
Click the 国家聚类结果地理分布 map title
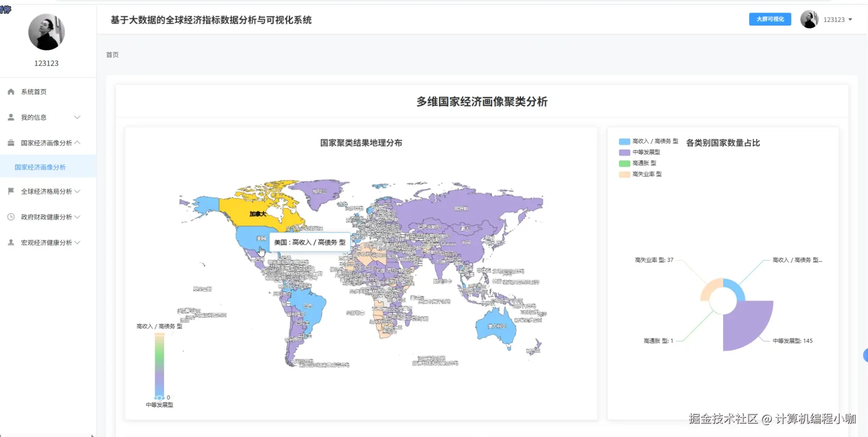point(361,143)
